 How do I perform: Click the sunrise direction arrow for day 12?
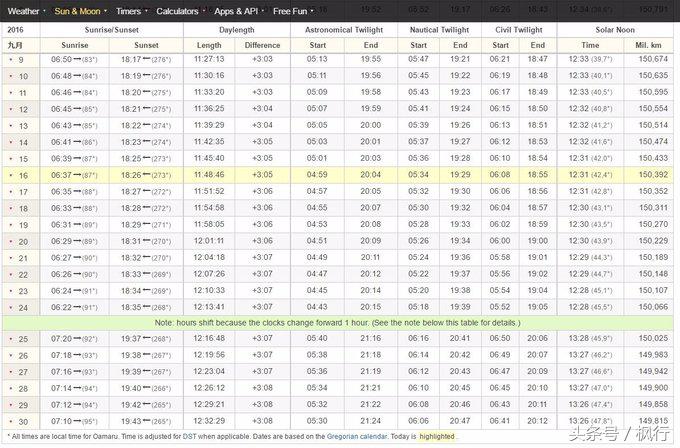click(77, 109)
